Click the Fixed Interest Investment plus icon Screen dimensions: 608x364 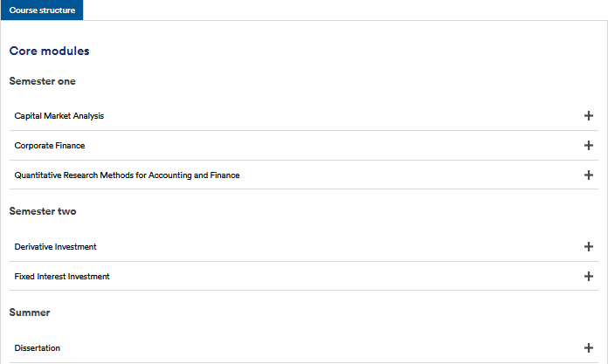[x=588, y=276]
